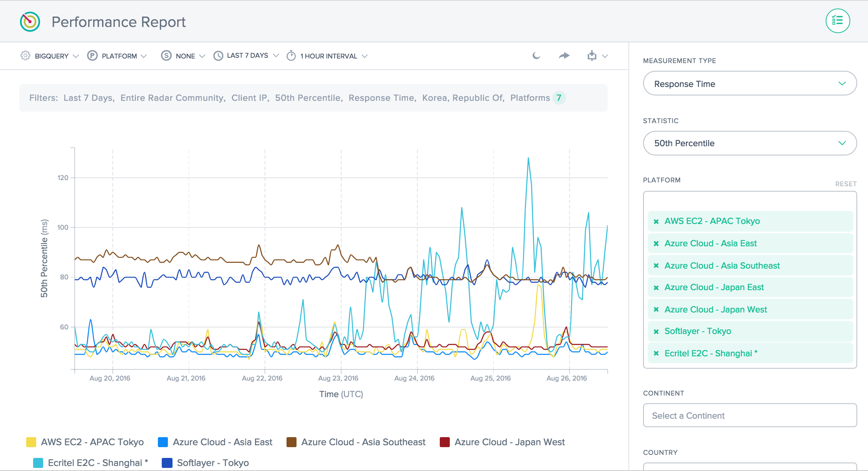Viewport: 868px width, 471px height.
Task: Remove Azure Cloud - Japan West platform
Action: coord(656,310)
